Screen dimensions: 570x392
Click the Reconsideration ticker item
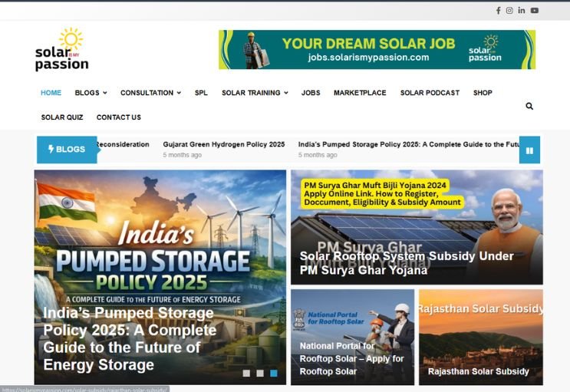coord(123,144)
